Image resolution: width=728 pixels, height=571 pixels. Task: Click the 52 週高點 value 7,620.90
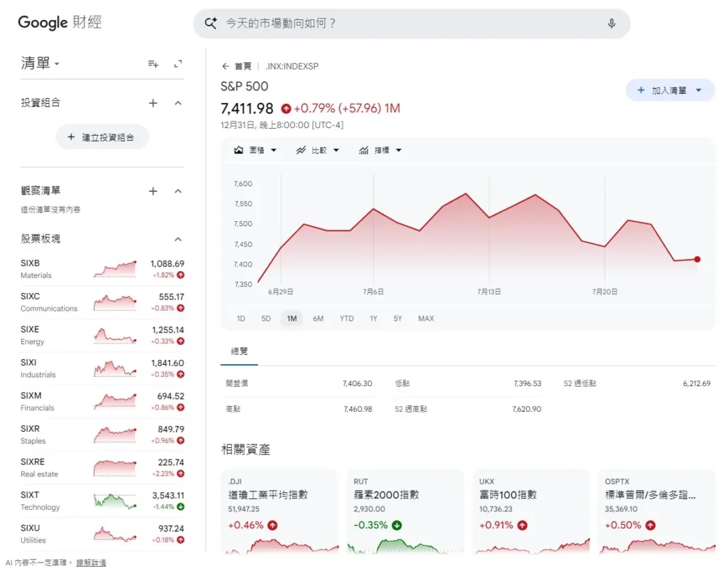[527, 409]
